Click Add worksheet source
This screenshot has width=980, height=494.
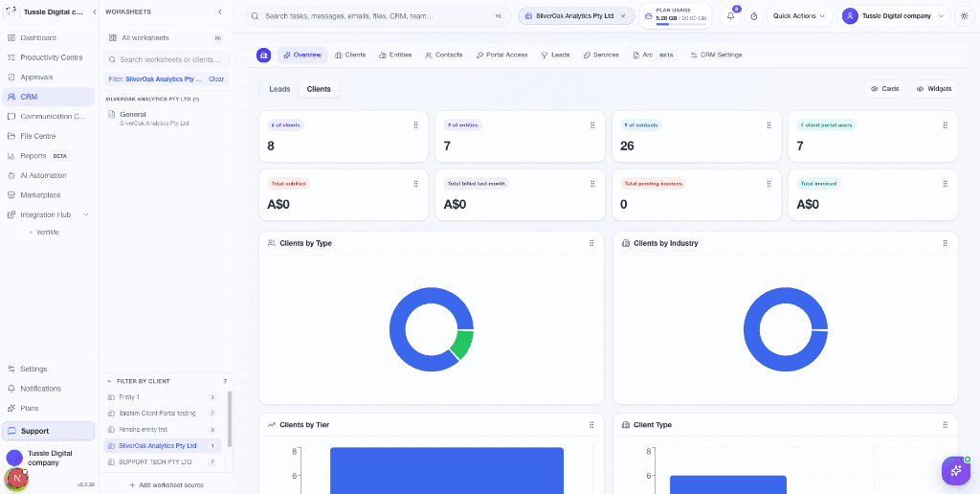point(167,484)
